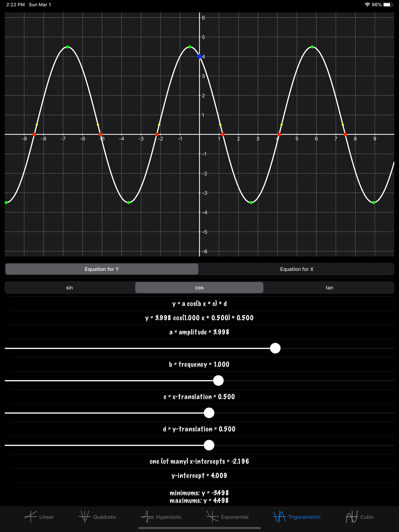Image resolution: width=399 pixels, height=532 pixels.
Task: Open the Linear graph tab icon
Action: (31, 517)
